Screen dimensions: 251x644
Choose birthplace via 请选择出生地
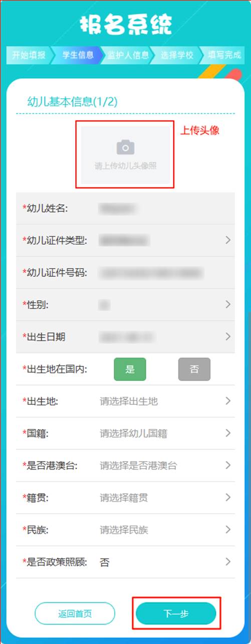point(129,401)
